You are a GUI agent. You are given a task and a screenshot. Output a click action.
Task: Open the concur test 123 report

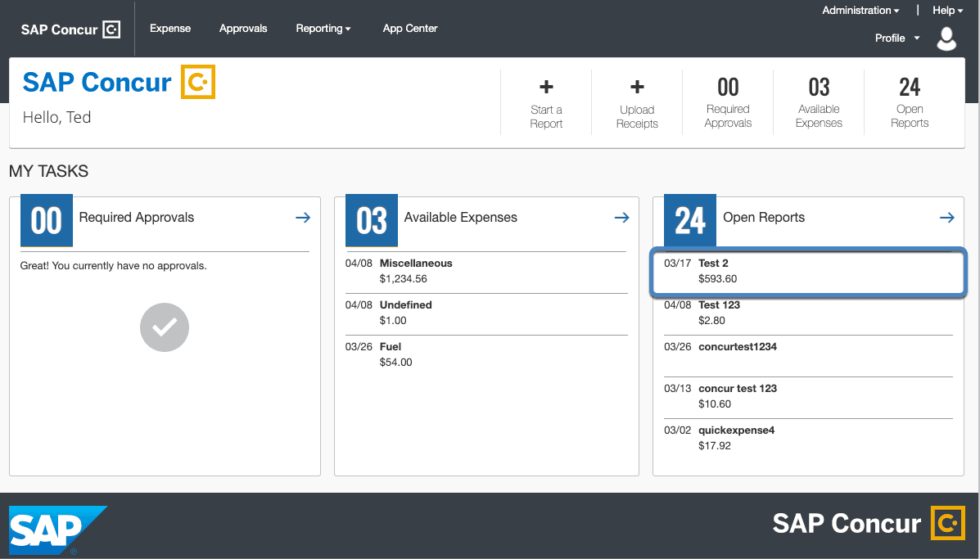(808, 397)
